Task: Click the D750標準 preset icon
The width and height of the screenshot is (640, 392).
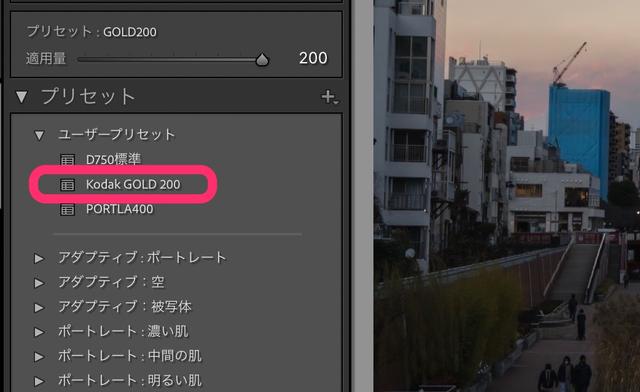Action: (x=67, y=160)
